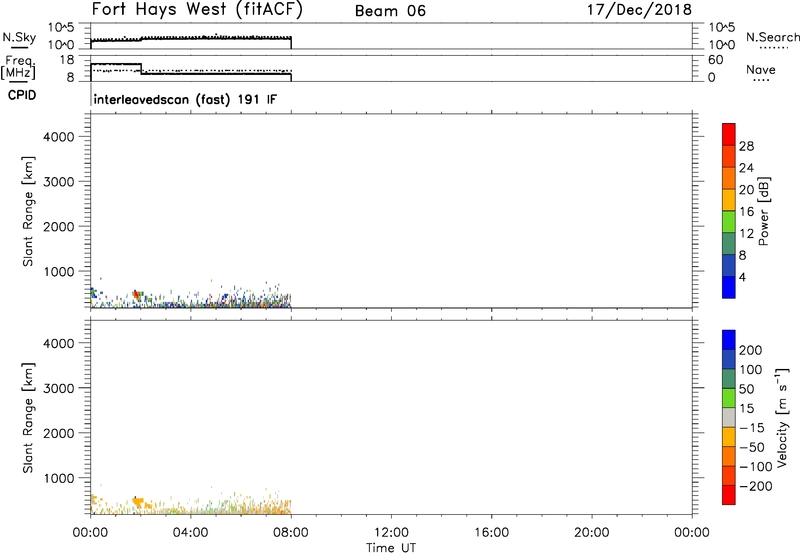Click the '16:00' time tick label
800x554 pixels.
491,533
